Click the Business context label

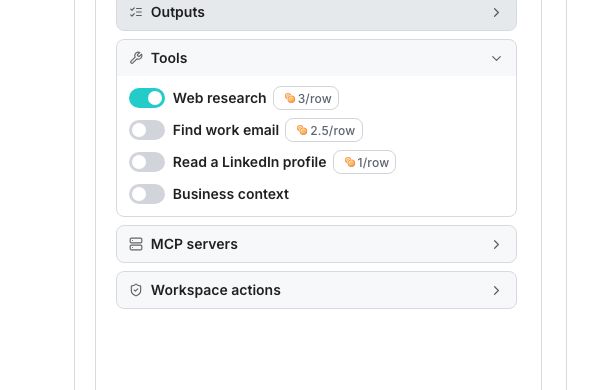point(231,194)
